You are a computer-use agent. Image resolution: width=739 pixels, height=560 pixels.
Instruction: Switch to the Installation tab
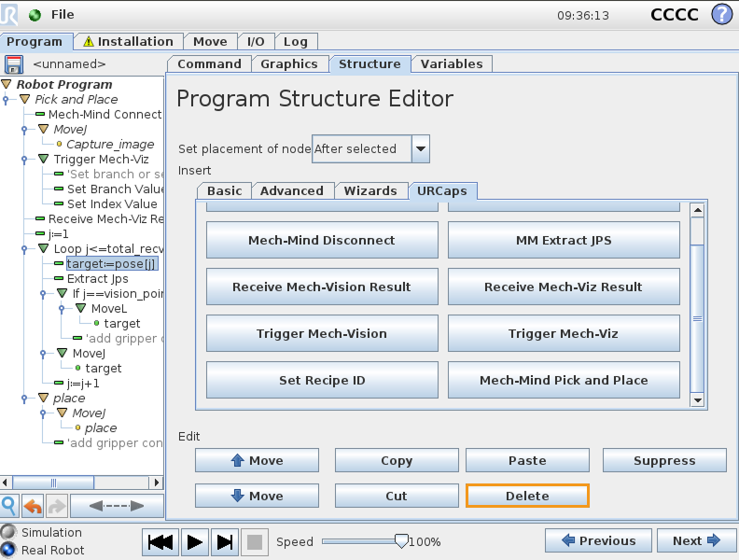[x=127, y=42]
